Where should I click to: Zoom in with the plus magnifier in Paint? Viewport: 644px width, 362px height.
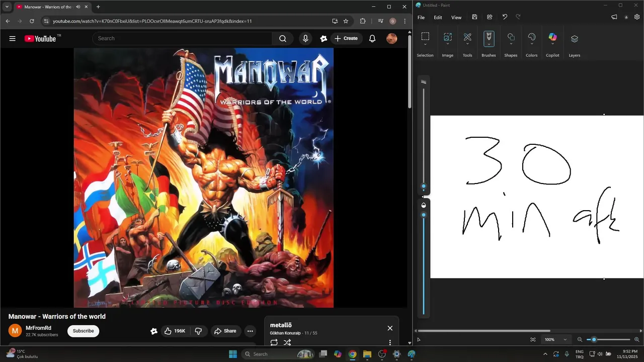(x=637, y=340)
